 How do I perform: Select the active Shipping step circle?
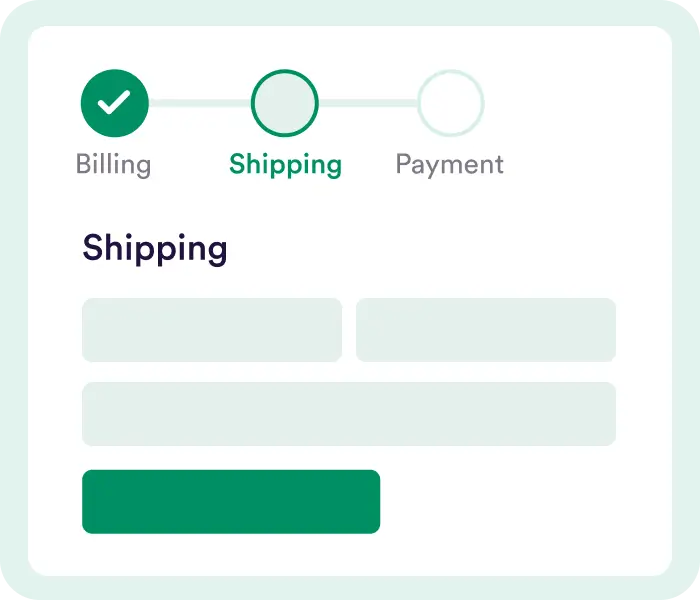(x=285, y=102)
